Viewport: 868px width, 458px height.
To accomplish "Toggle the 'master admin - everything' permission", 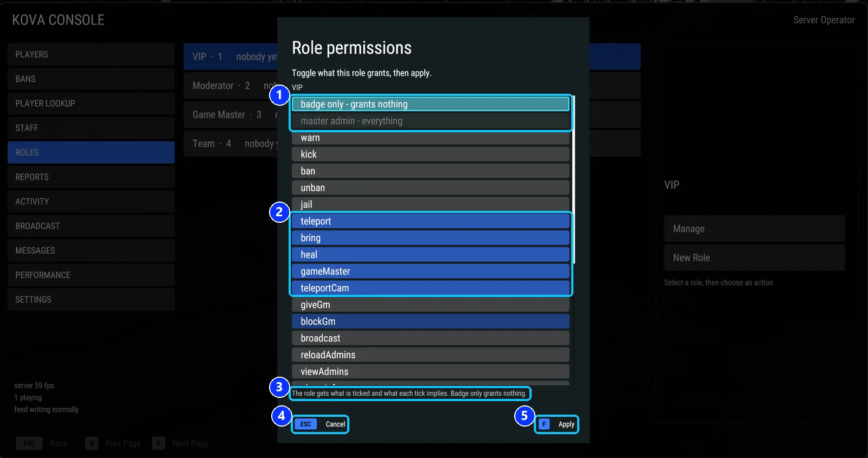I will (430, 121).
